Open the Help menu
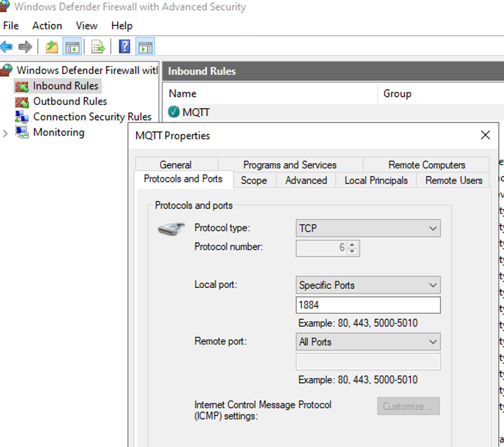The image size is (504, 447). coord(122,26)
